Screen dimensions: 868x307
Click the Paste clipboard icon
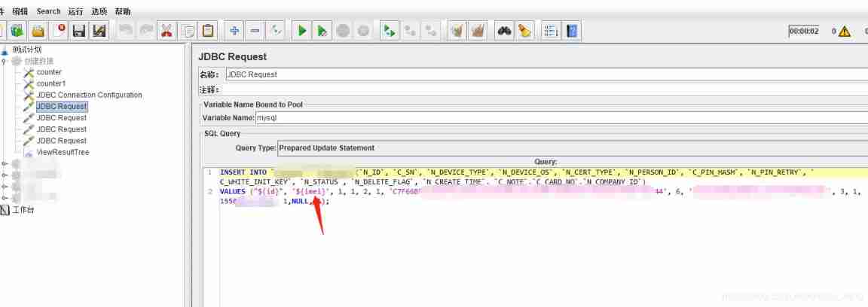208,31
